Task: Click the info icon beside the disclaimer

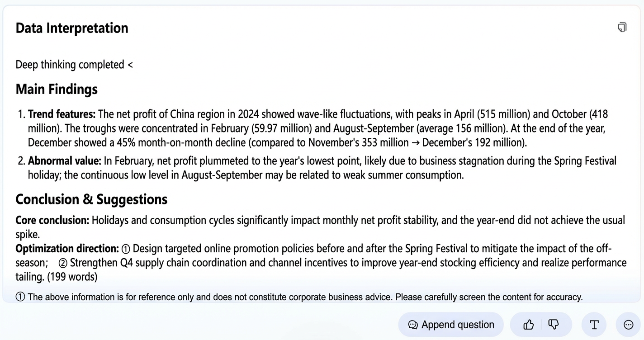Action: point(20,297)
